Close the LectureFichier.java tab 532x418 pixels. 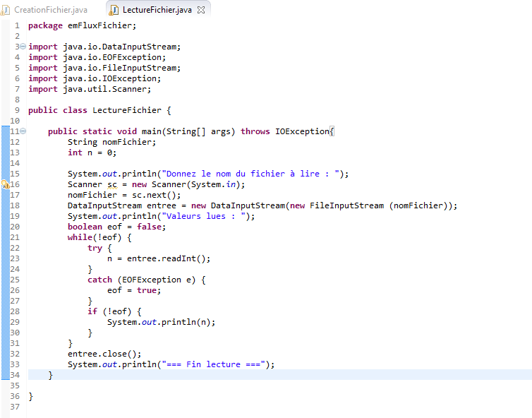(x=201, y=11)
